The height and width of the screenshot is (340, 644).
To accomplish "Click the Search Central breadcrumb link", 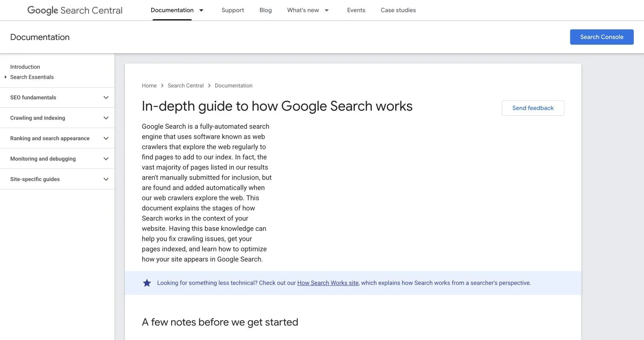I will click(x=186, y=86).
